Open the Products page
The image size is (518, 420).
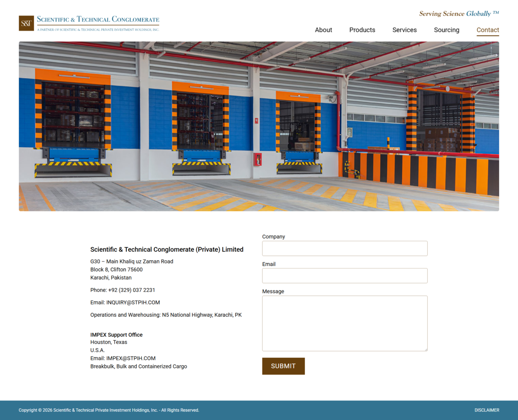pyautogui.click(x=362, y=30)
